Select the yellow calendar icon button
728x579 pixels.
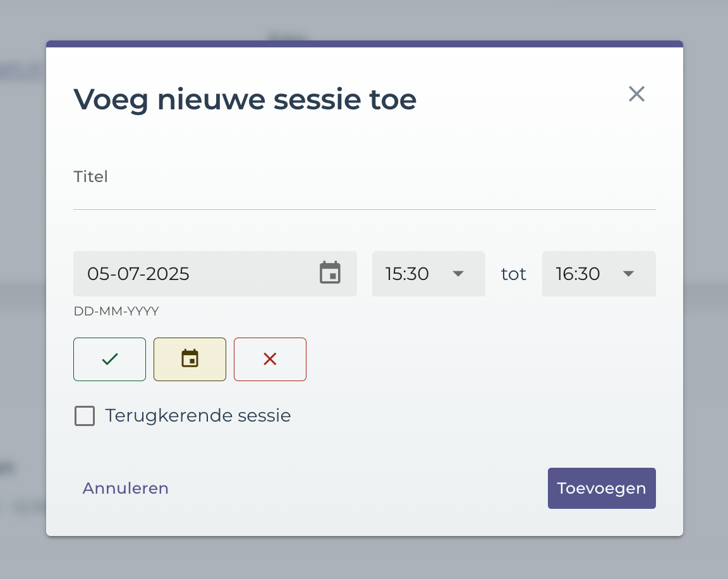[x=190, y=359]
